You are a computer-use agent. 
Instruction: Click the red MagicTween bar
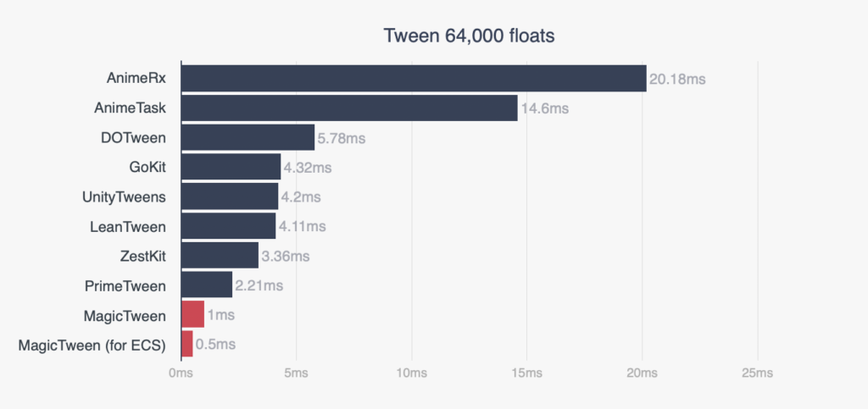tap(192, 314)
